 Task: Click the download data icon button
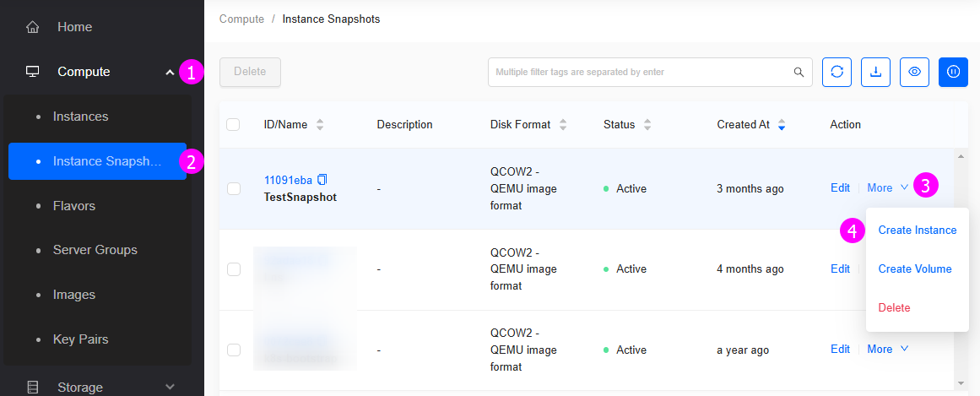(875, 72)
